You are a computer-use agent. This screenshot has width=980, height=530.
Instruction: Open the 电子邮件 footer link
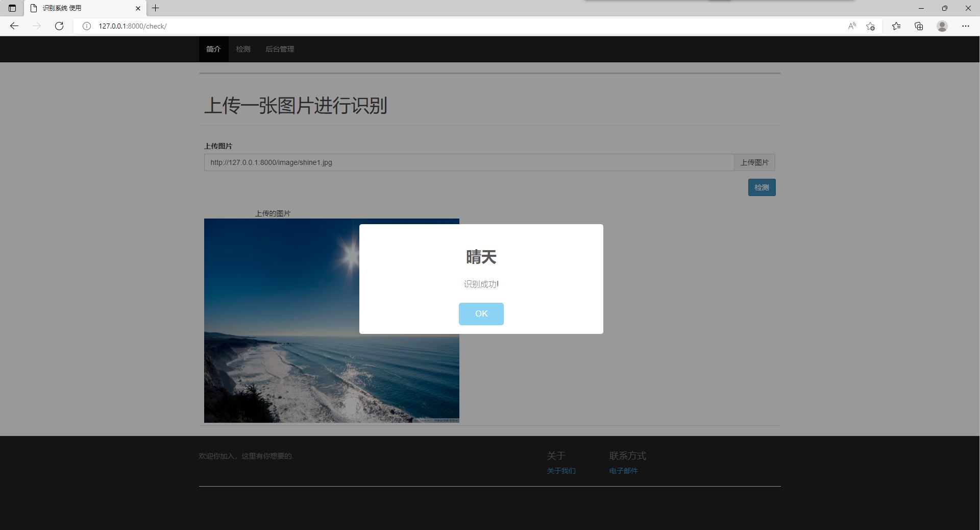(623, 471)
